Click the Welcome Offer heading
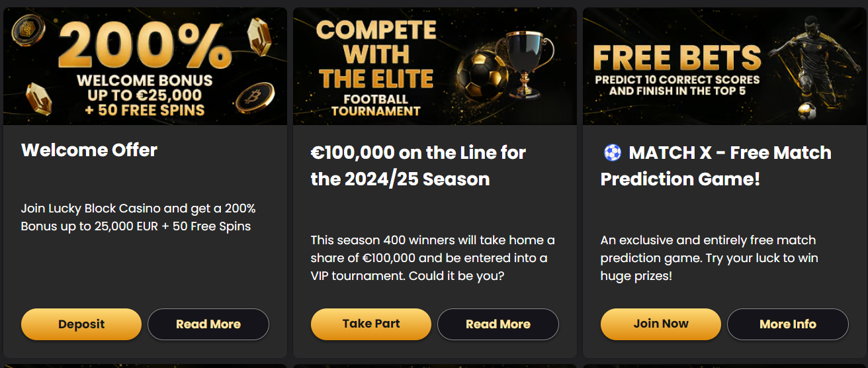 click(89, 150)
